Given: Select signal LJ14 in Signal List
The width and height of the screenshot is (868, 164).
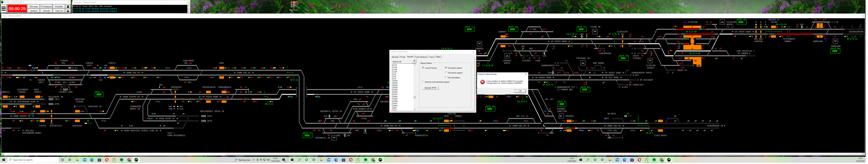Looking at the screenshot, I should click(395, 65).
